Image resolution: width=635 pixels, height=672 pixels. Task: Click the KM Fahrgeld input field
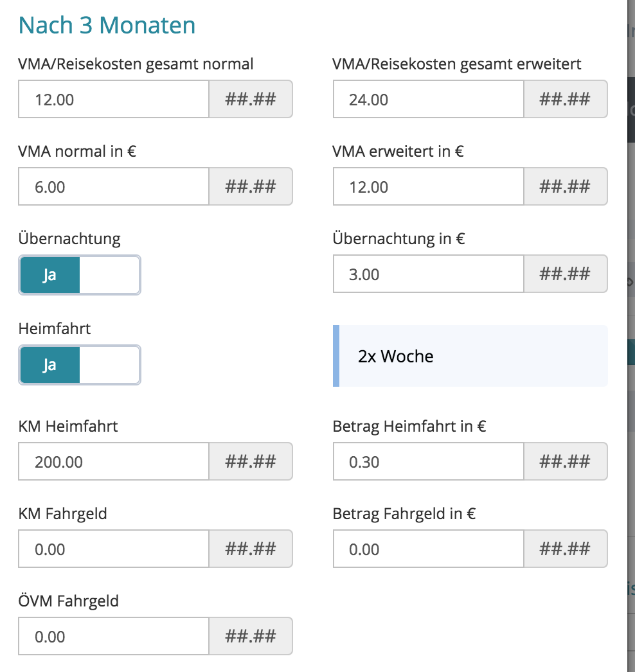114,549
